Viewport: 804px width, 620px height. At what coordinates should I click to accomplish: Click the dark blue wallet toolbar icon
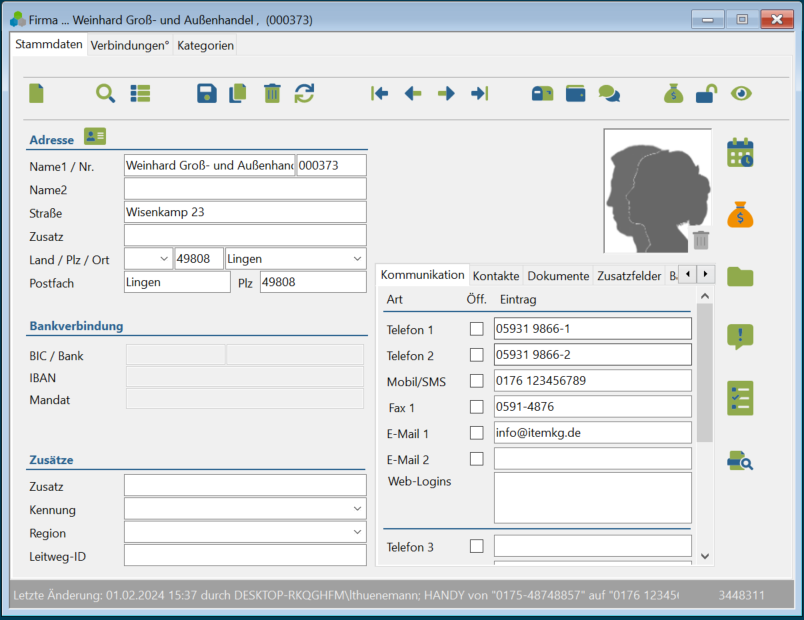[x=575, y=93]
